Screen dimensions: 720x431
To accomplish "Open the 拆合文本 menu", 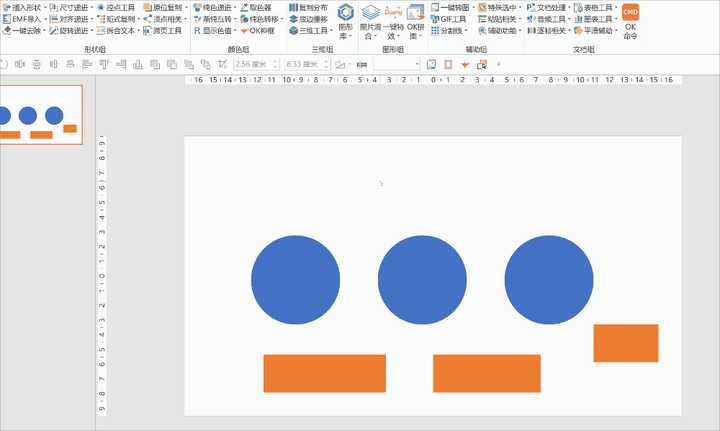I will coord(118,31).
